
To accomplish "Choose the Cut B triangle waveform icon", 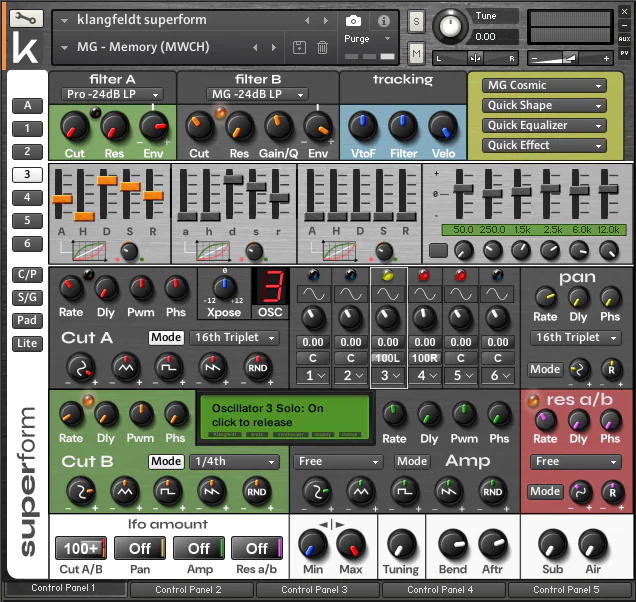I will pos(124,491).
